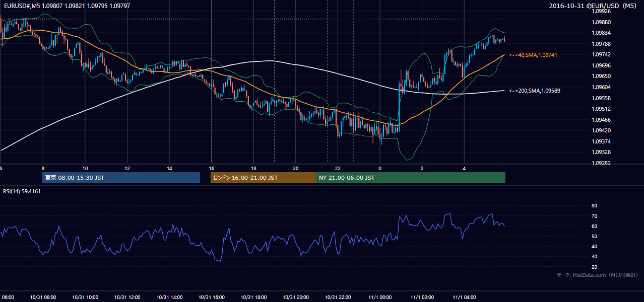Image resolution: width=644 pixels, height=302 pixels.
Task: Click the RSI 40 level label
Action: coord(594,246)
